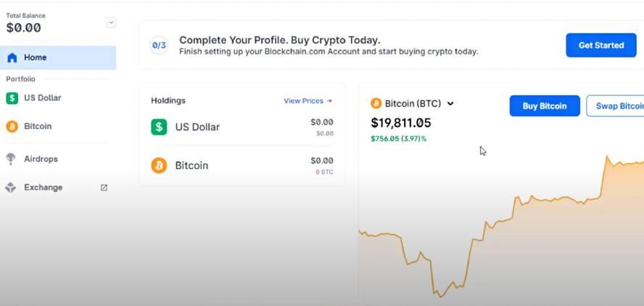644x306 pixels.
Task: Click the Airdrops parachute icon
Action: point(11,159)
